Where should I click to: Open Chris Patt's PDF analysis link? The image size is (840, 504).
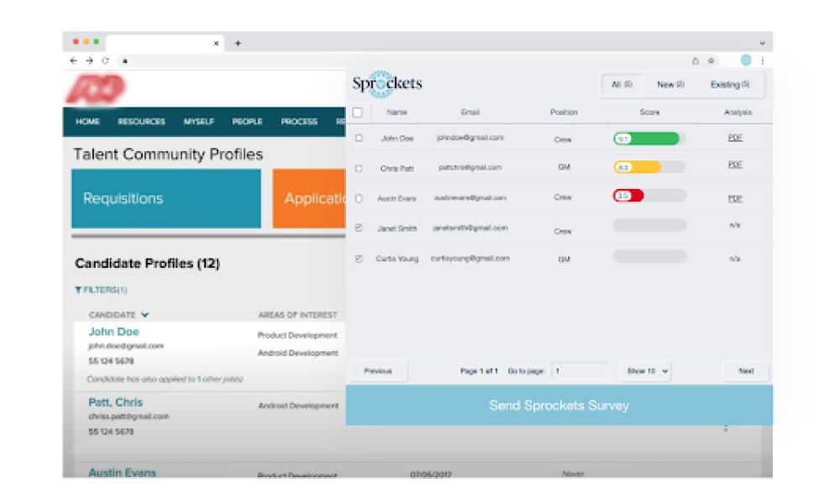coord(735,165)
